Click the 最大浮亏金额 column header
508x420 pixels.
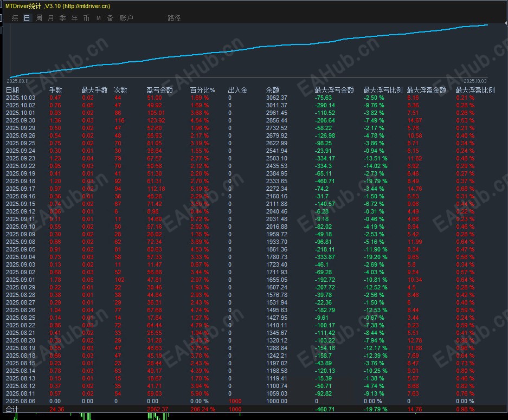click(334, 90)
